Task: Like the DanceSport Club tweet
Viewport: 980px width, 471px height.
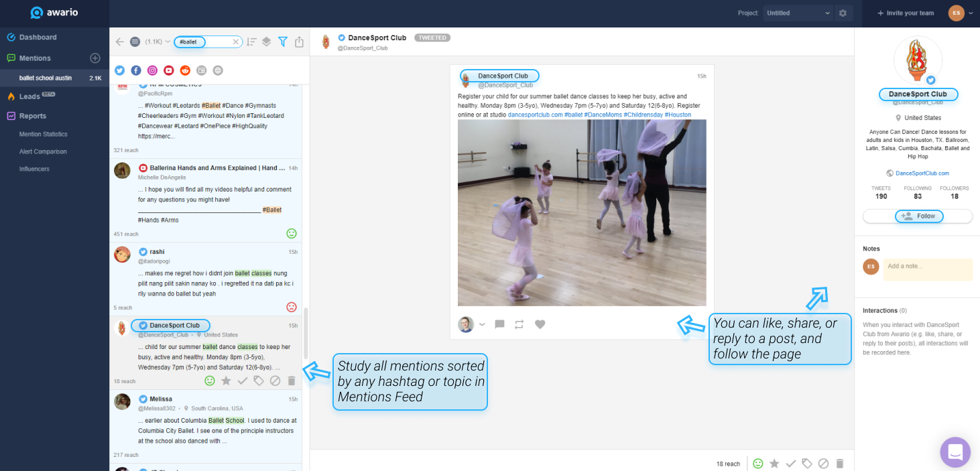Action: pyautogui.click(x=540, y=325)
